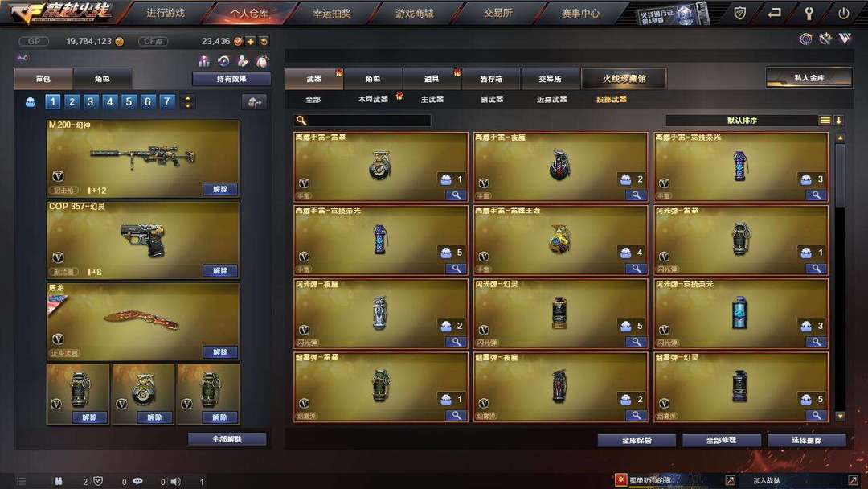Click the 全部解除 button

(227, 439)
